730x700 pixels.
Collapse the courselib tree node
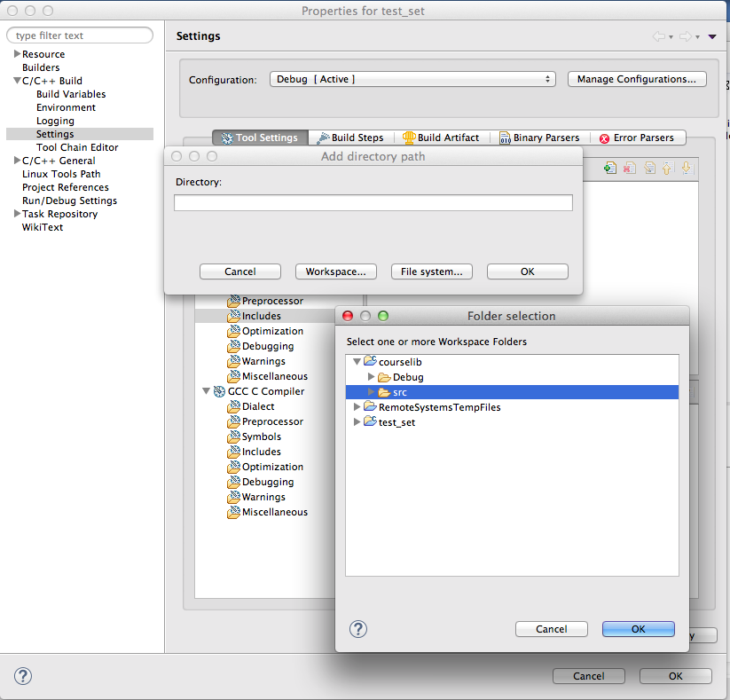coord(357,361)
